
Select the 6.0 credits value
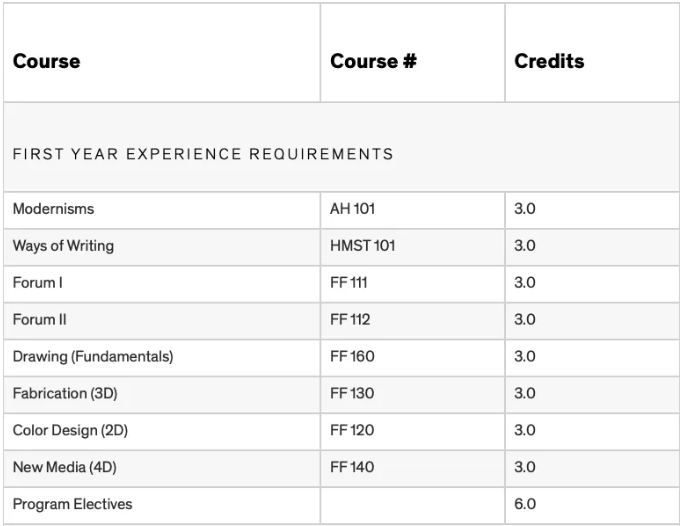click(525, 504)
